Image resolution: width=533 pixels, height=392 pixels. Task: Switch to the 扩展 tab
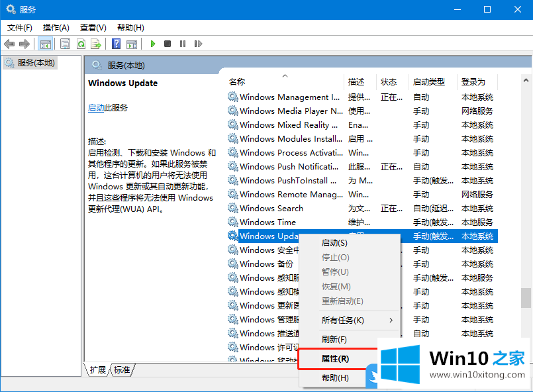[x=98, y=369]
